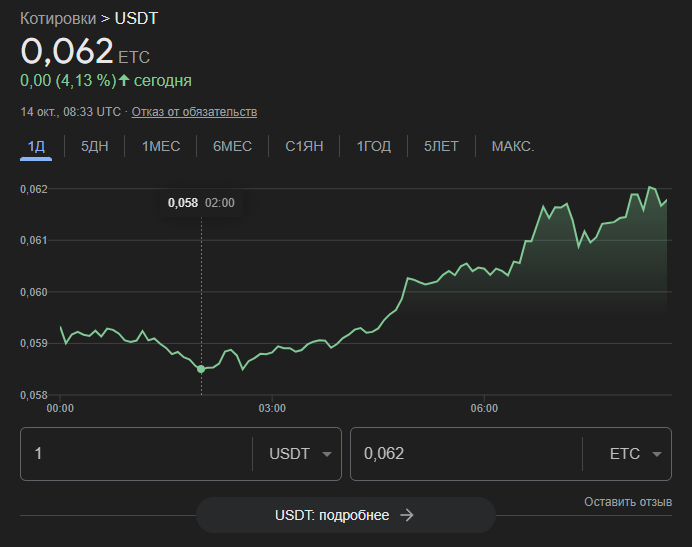Screen dimensions: 692x547
Task: Select the С1ЯН year-to-date tab
Action: [x=304, y=146]
